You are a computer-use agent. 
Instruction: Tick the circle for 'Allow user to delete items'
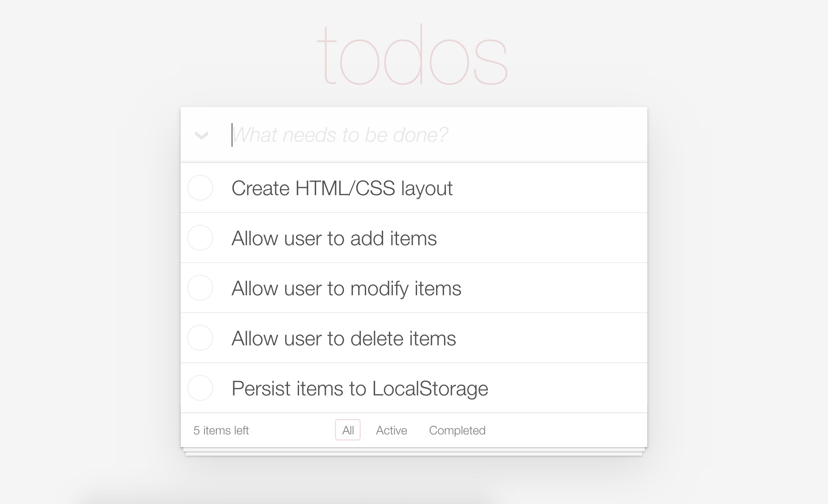pos(200,338)
